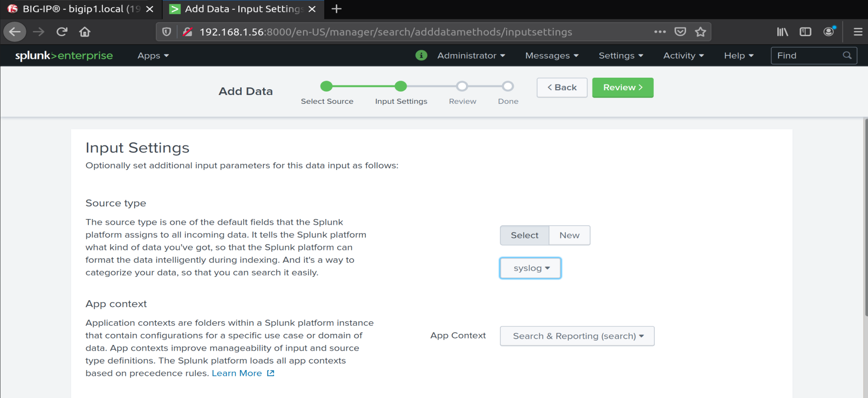Proceed with the green Review button
The width and height of the screenshot is (868, 398).
coord(623,87)
